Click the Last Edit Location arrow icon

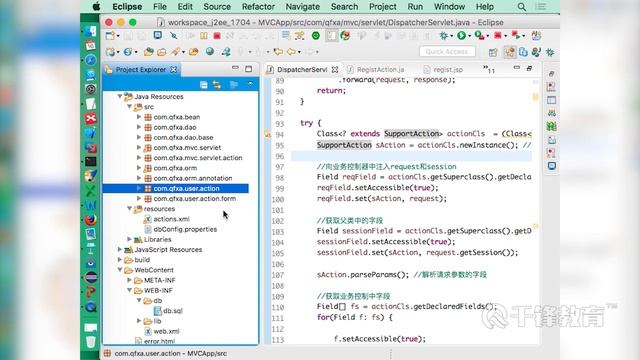(278, 52)
